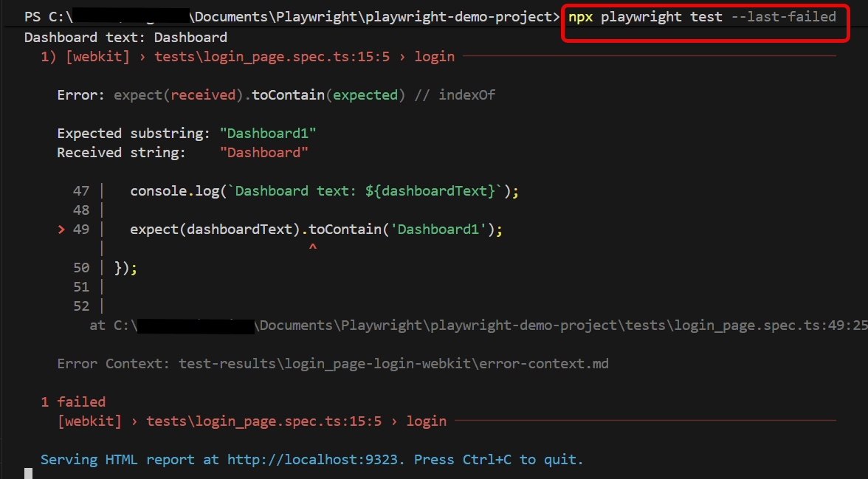Click the "Dashboard text: Dashboard" output line
The height and width of the screenshot is (479, 868).
[x=125, y=37]
